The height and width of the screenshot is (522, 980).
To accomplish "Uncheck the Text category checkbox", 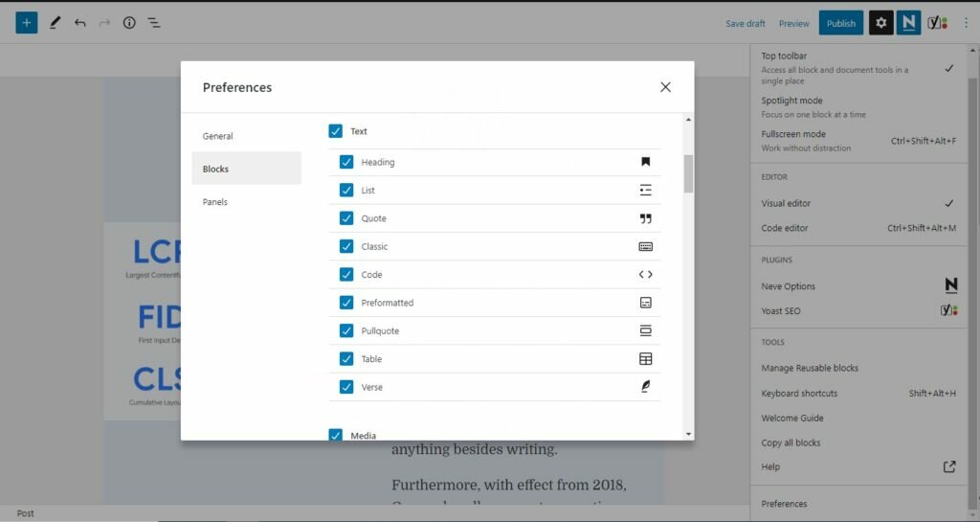I will point(336,130).
